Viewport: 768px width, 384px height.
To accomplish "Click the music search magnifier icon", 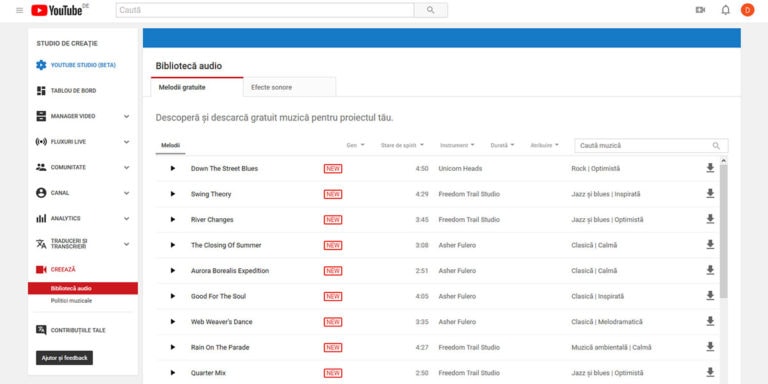I will (x=716, y=145).
